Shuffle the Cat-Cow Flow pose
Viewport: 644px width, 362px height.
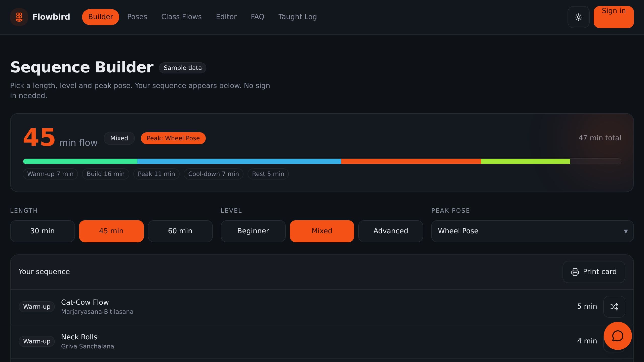tap(614, 306)
